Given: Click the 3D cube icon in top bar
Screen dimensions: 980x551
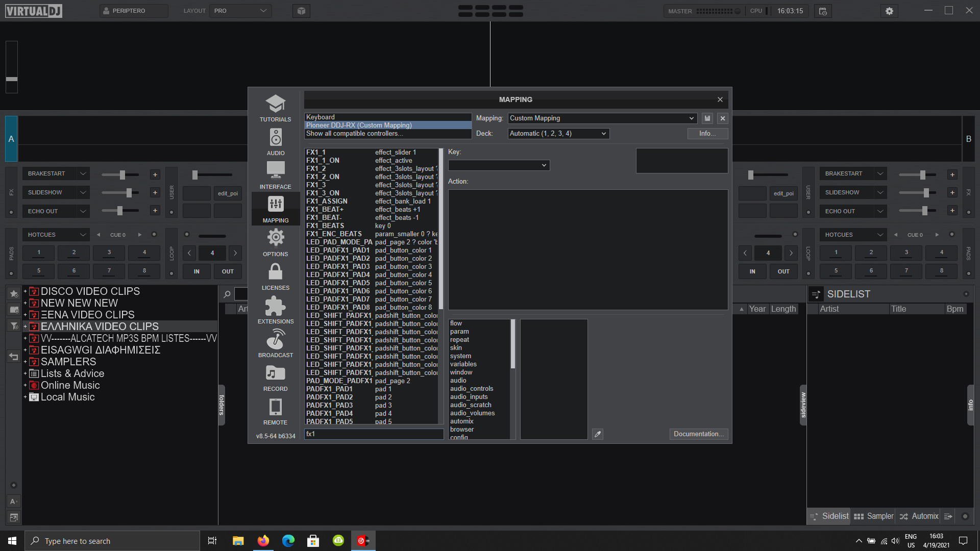Looking at the screenshot, I should coord(301,11).
